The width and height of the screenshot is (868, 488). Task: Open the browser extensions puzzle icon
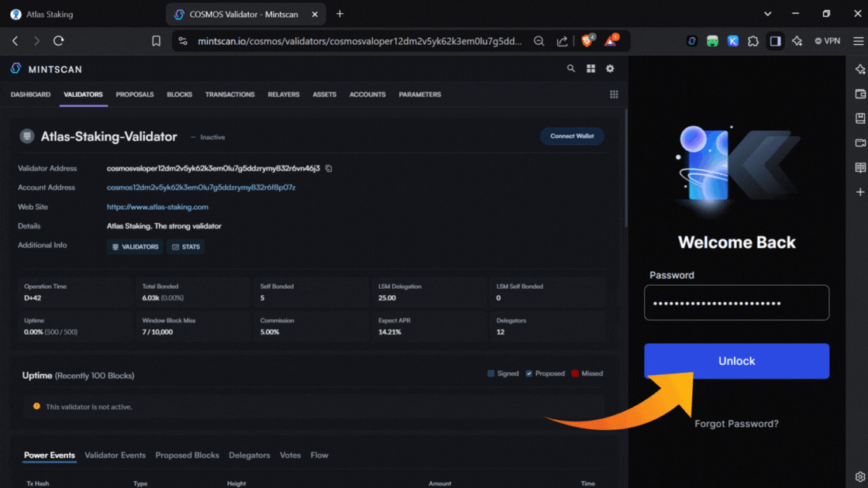753,41
